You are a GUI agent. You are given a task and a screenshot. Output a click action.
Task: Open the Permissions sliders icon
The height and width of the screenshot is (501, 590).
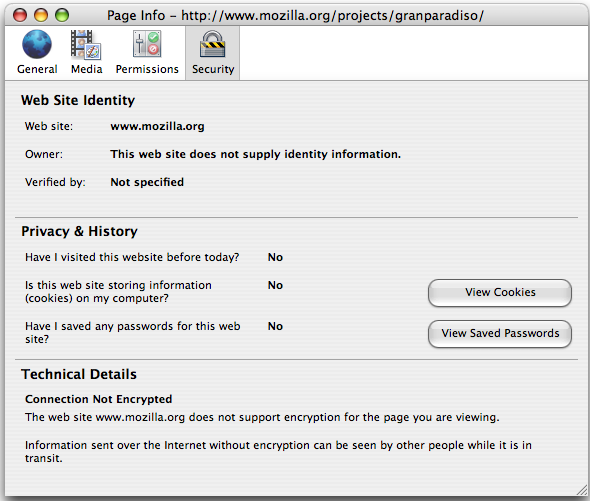(147, 44)
